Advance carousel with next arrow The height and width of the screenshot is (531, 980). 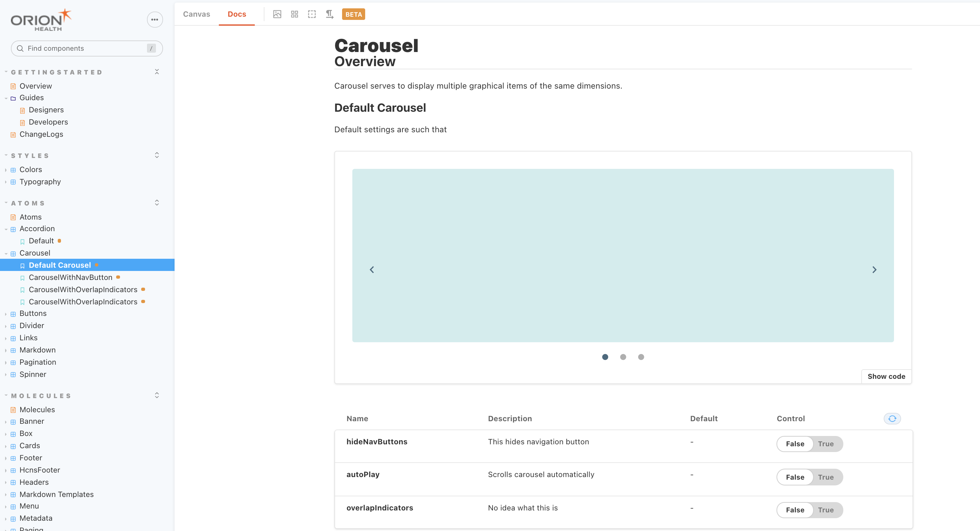click(x=874, y=269)
